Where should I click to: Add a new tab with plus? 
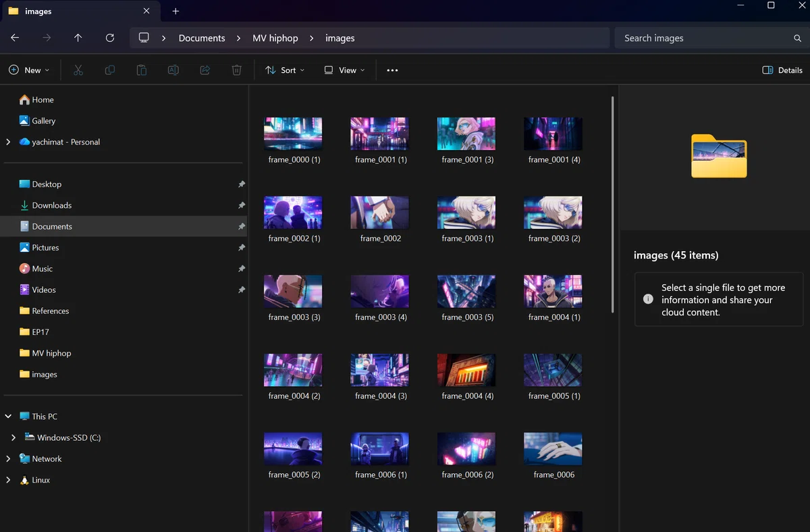pos(175,11)
